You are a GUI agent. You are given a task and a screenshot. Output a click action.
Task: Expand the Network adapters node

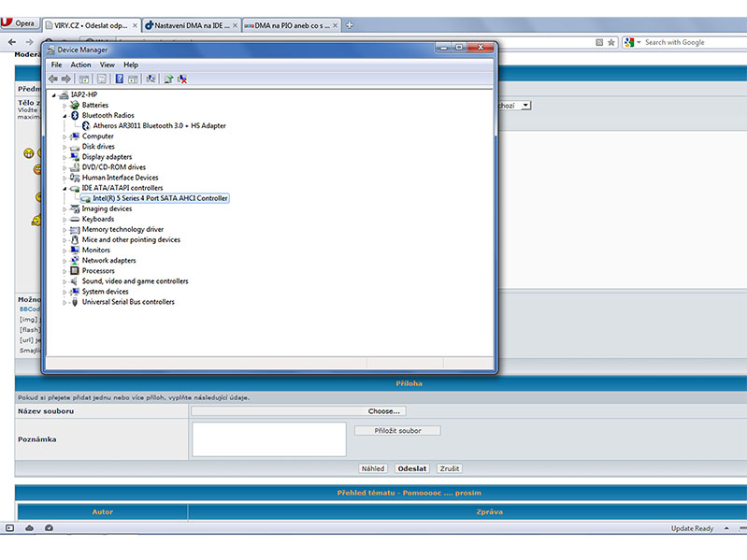65,261
